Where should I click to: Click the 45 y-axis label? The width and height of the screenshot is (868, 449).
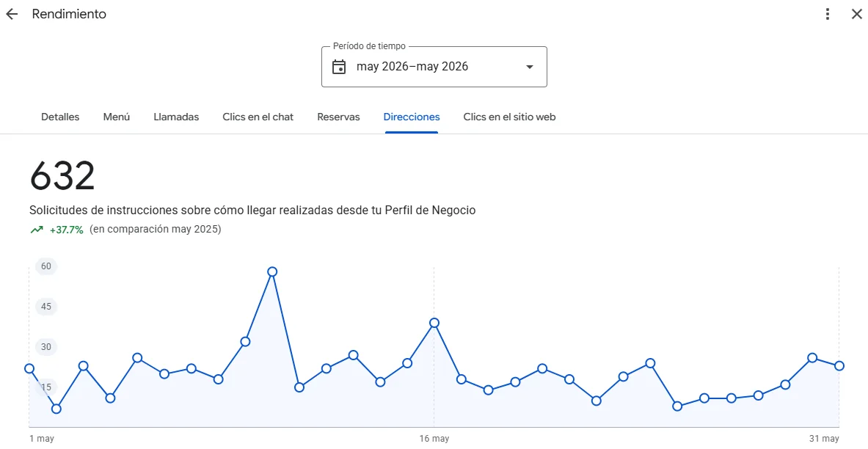tap(46, 307)
